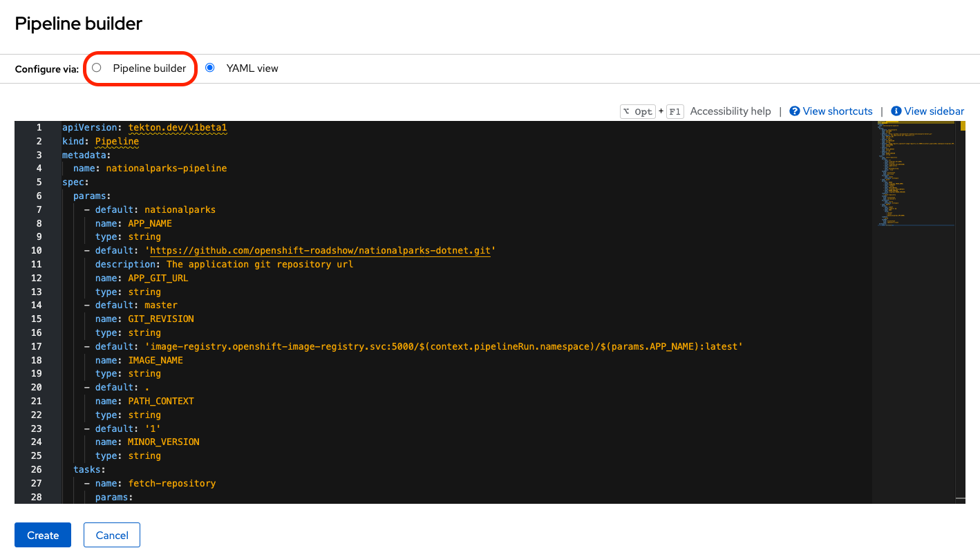
Task: Click the PATH_CONTEXT parameter name
Action: (x=161, y=402)
